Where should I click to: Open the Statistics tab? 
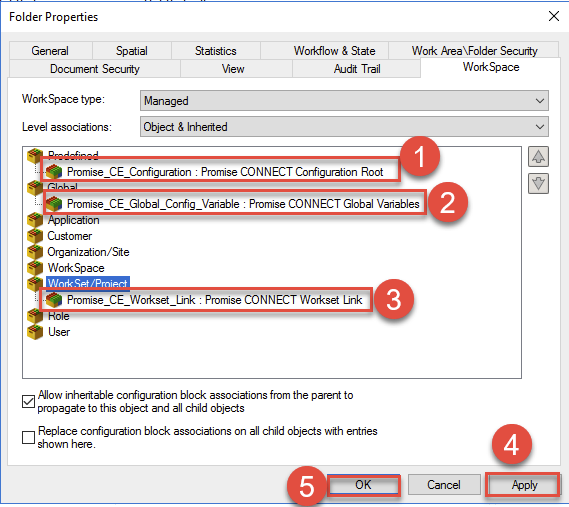click(x=216, y=51)
